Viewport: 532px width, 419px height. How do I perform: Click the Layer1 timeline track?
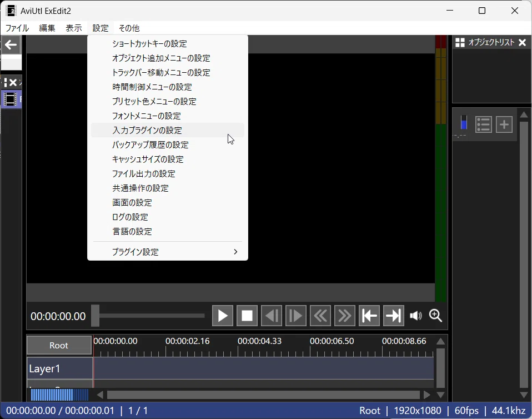(264, 368)
